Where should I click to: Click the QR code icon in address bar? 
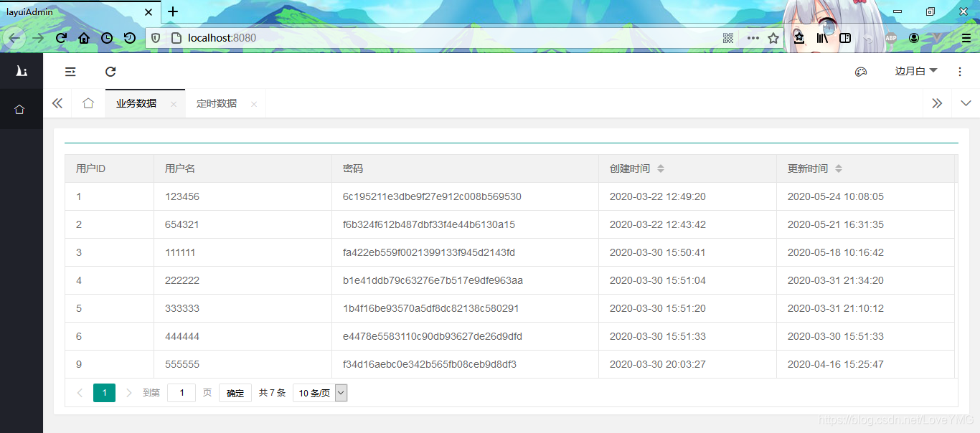(x=728, y=38)
